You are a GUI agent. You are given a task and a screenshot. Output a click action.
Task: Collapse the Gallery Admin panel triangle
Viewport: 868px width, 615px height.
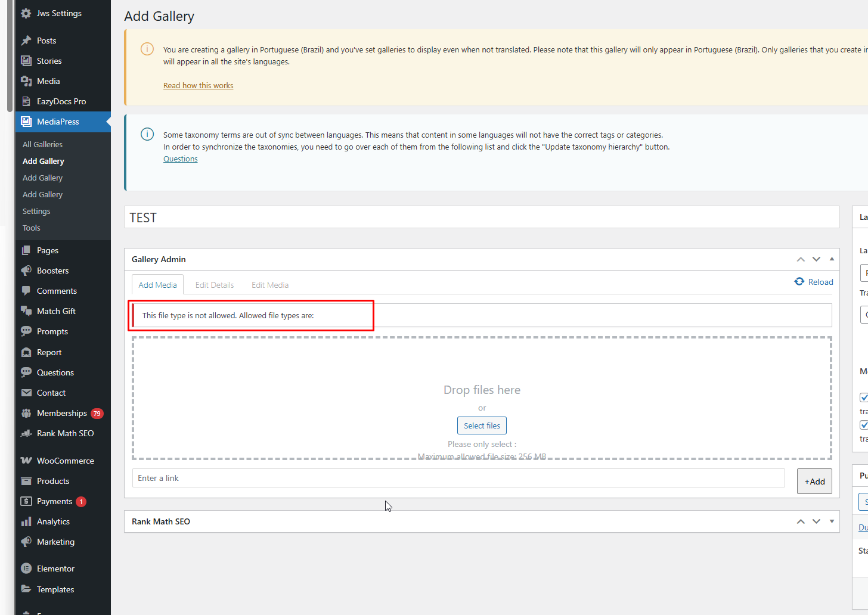pyautogui.click(x=832, y=259)
